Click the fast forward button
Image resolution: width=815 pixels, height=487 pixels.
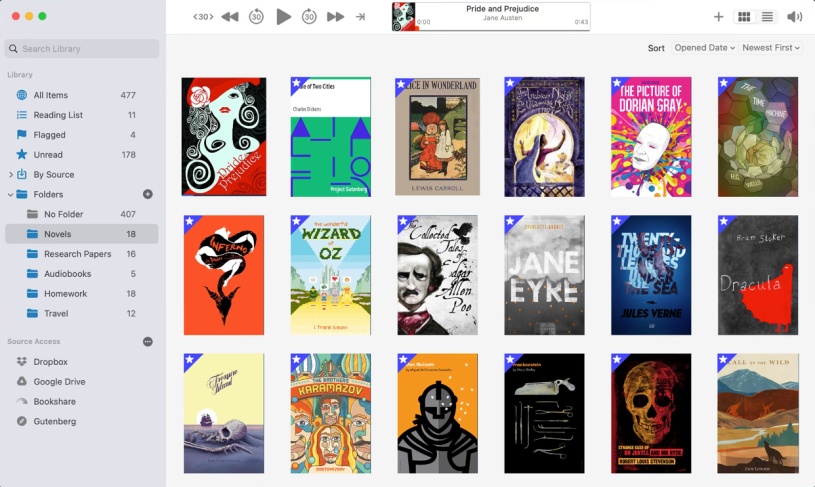point(335,17)
